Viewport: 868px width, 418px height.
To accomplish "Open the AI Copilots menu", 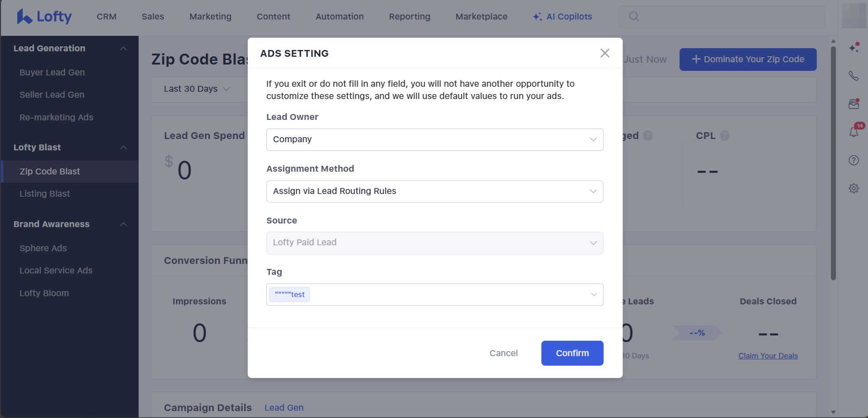I will tap(563, 17).
